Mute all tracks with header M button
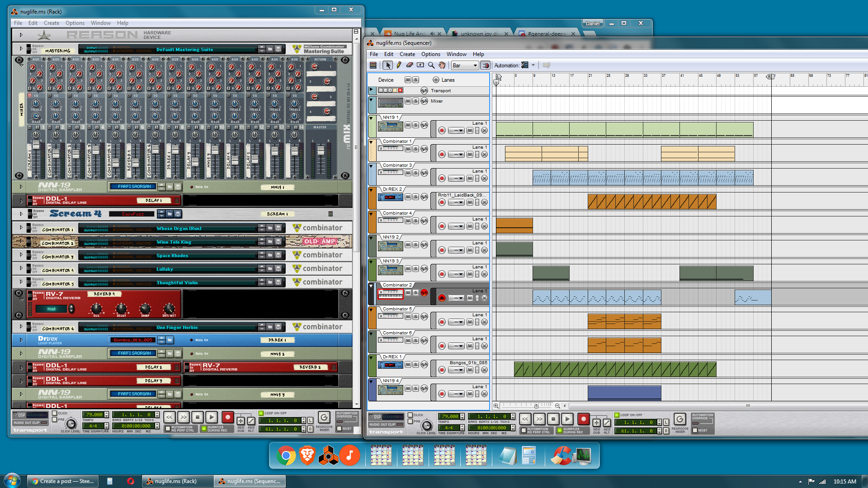The height and width of the screenshot is (488, 868). click(x=408, y=80)
